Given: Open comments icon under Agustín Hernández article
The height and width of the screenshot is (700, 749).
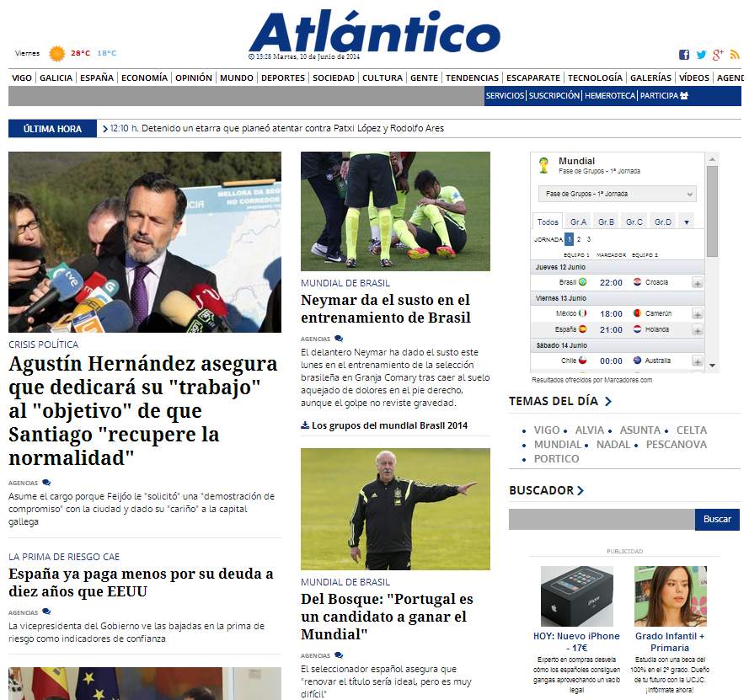Looking at the screenshot, I should 46,483.
